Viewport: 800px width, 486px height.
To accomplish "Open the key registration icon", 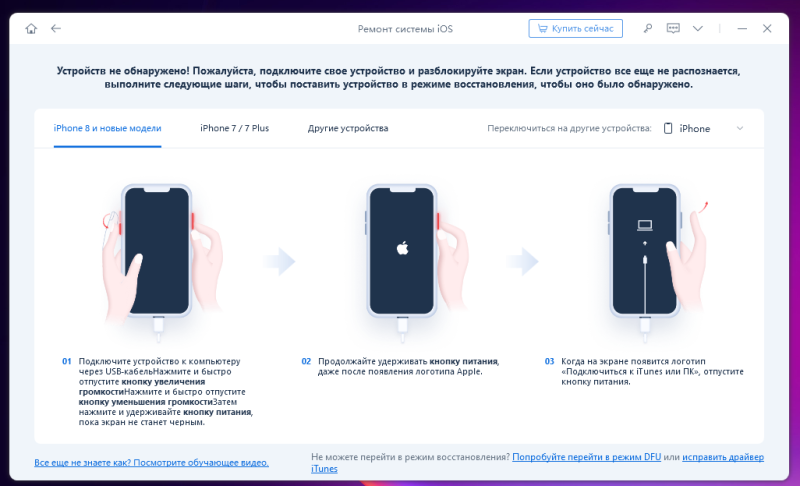I will click(648, 29).
